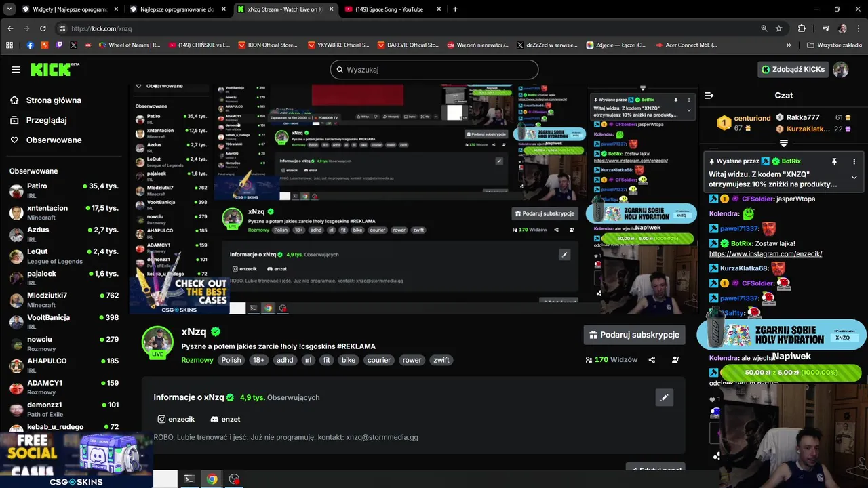Switch to Najlepsze oprogramowanie do tab
The height and width of the screenshot is (488, 868).
click(177, 9)
